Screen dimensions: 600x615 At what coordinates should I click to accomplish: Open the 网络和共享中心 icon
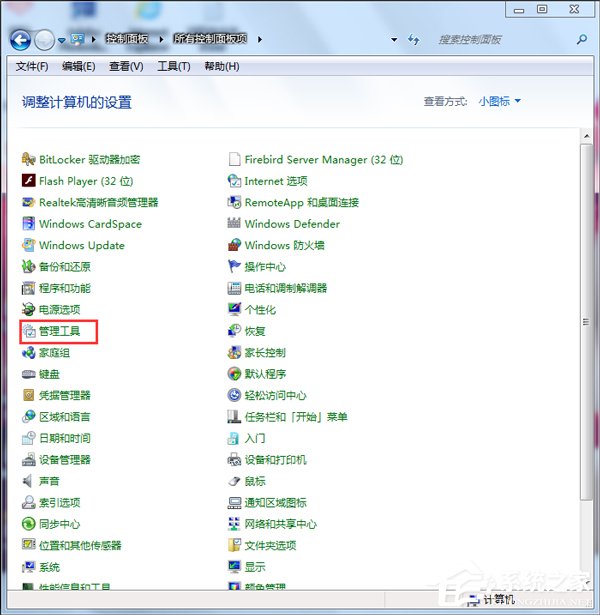235,524
